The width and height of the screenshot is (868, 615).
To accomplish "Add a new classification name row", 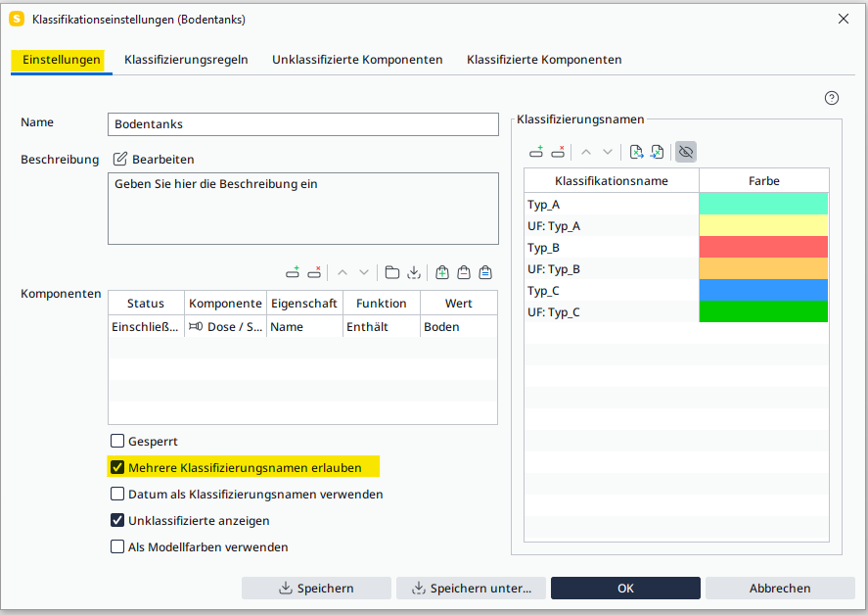I will [x=536, y=152].
